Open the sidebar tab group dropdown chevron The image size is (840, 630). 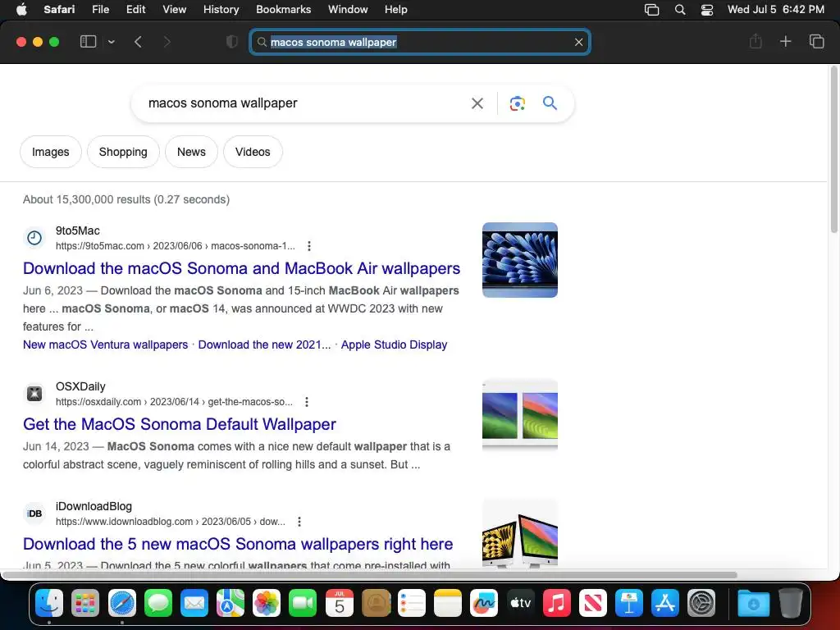click(112, 42)
